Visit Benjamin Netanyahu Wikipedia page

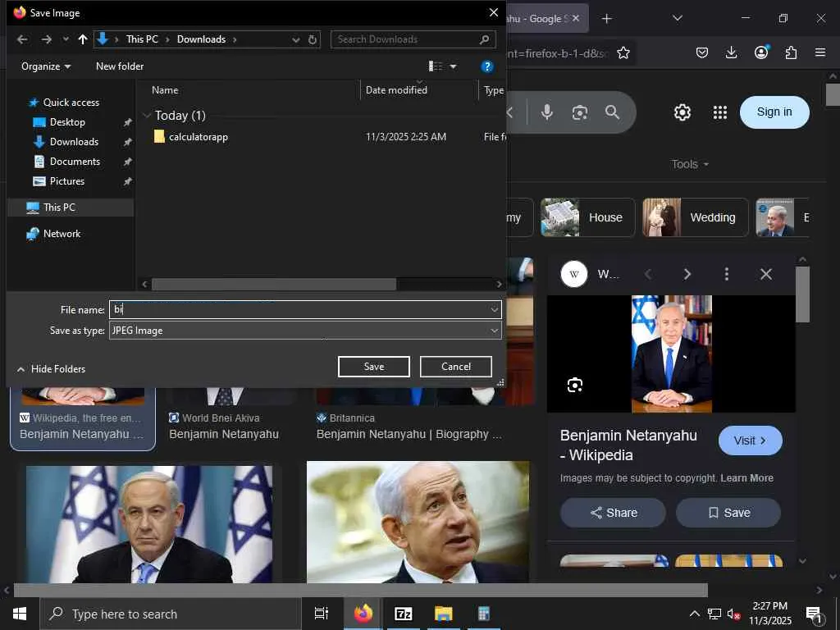(x=750, y=441)
